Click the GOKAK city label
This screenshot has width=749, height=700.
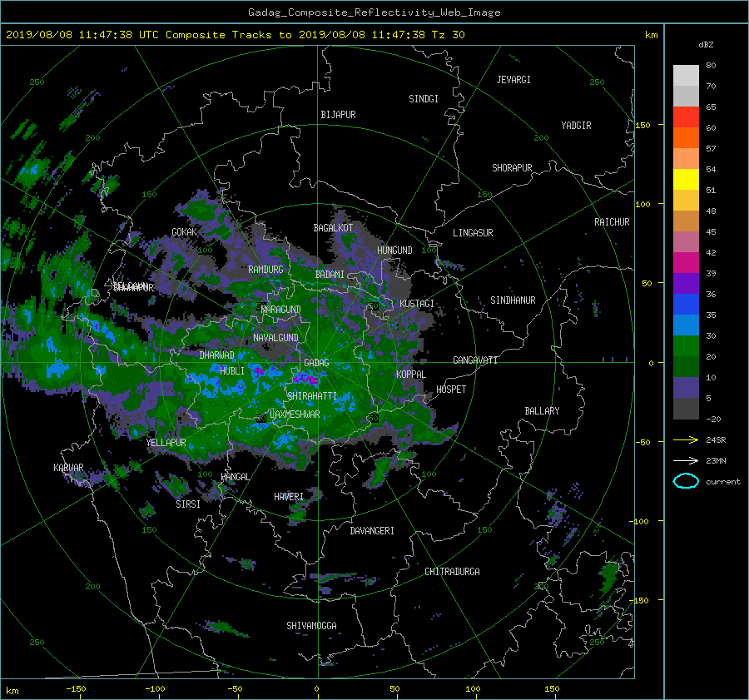(x=184, y=231)
